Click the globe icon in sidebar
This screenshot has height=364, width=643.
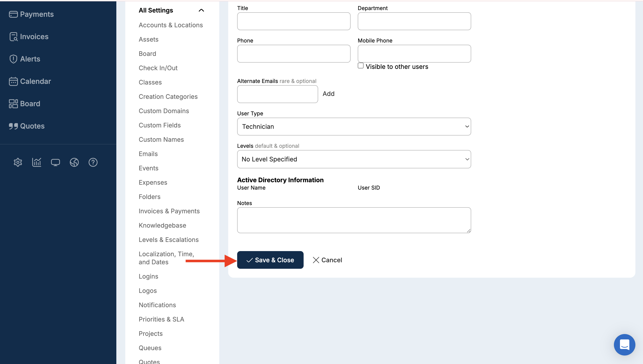74,163
